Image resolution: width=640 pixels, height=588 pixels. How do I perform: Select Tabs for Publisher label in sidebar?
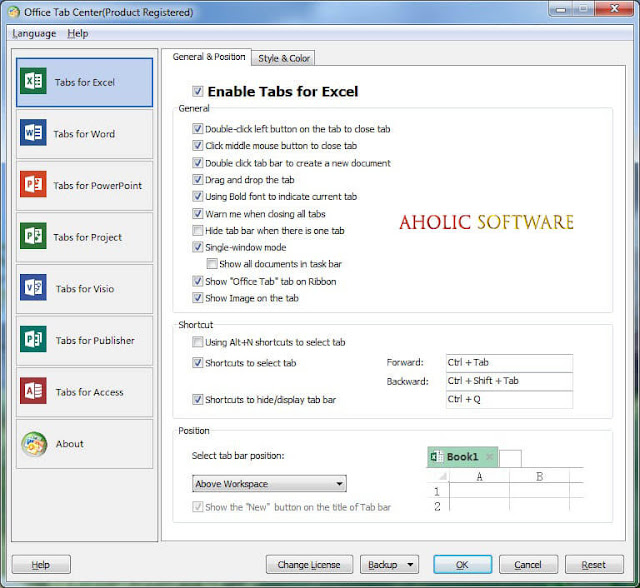[x=95, y=340]
